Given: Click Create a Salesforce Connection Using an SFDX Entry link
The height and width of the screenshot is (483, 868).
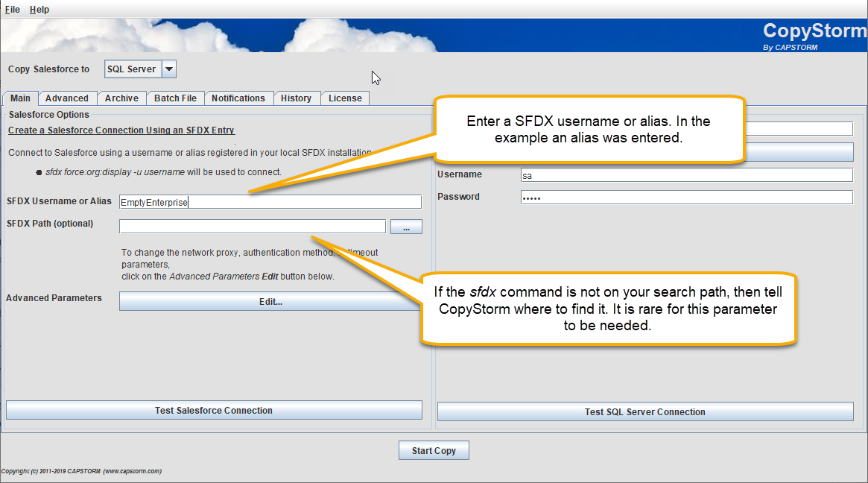Looking at the screenshot, I should point(121,130).
